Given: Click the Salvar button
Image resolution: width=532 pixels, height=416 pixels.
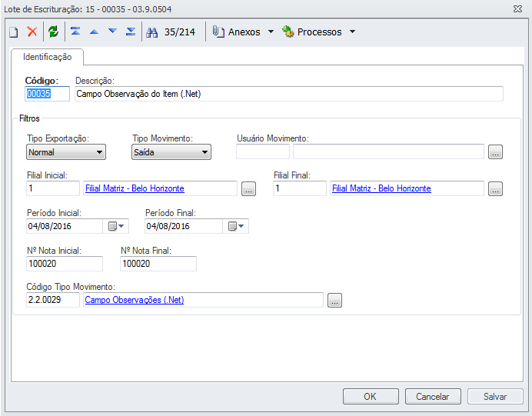Looking at the screenshot, I should [495, 397].
